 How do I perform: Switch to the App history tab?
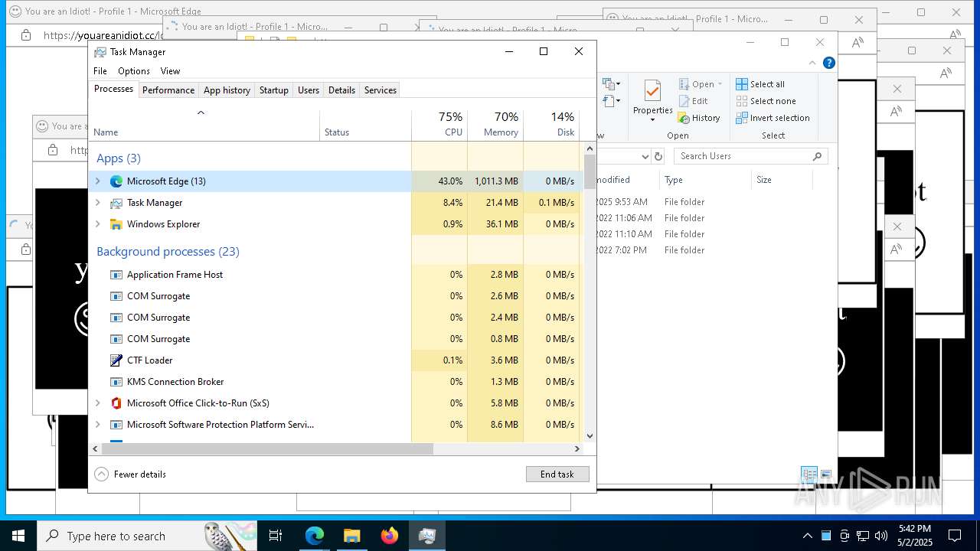(x=227, y=90)
